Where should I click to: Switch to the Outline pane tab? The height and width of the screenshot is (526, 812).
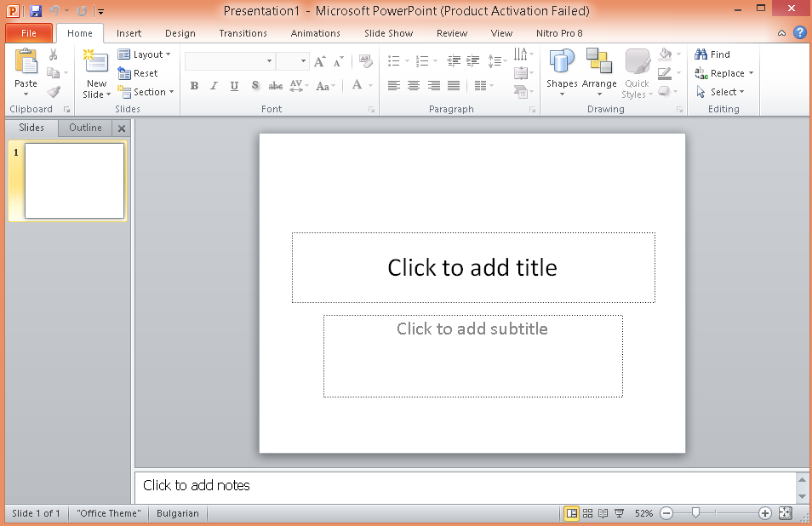point(85,128)
